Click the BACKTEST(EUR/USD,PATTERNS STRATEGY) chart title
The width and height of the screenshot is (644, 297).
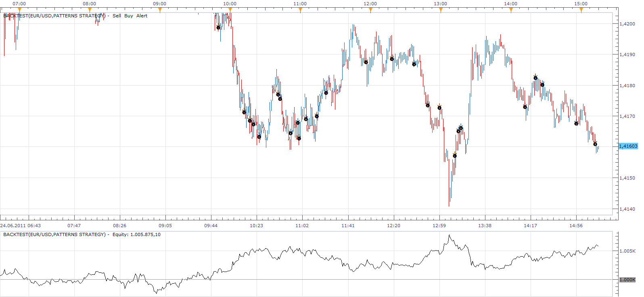[x=54, y=16]
